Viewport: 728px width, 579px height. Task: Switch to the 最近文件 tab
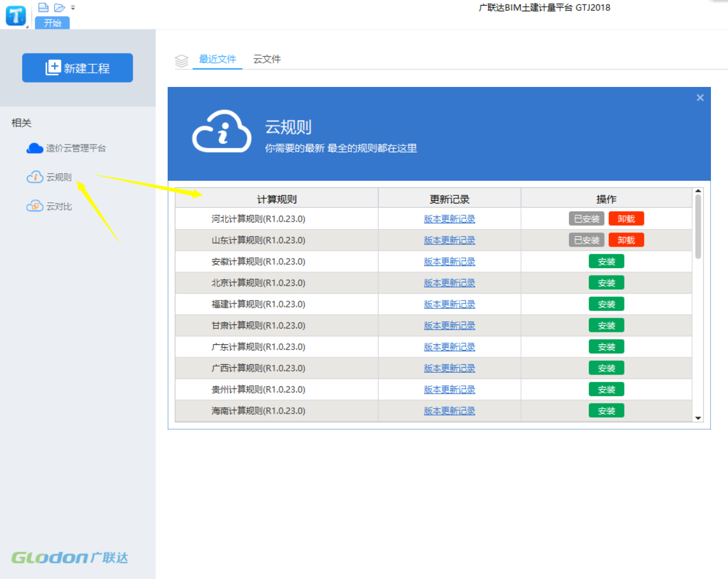218,59
